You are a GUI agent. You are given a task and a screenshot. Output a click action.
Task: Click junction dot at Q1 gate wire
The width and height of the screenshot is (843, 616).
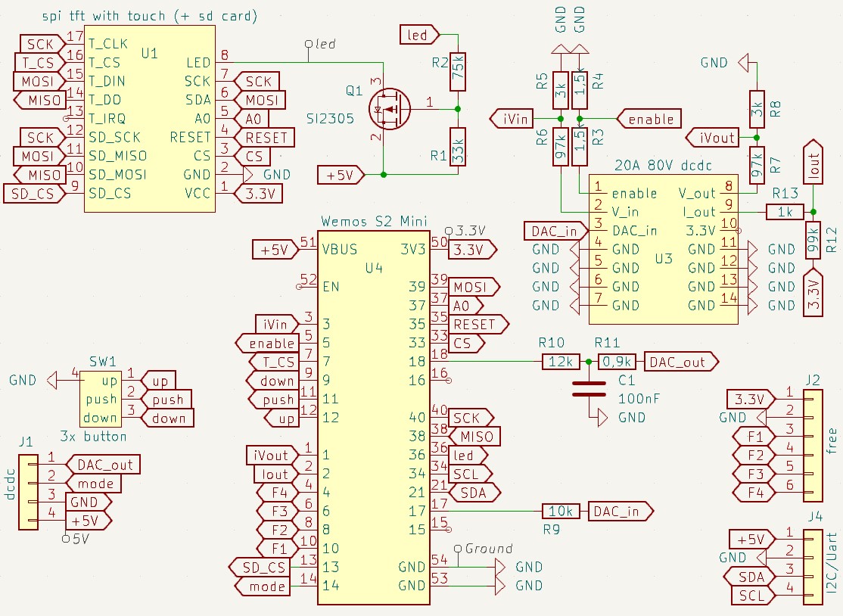pyautogui.click(x=458, y=109)
